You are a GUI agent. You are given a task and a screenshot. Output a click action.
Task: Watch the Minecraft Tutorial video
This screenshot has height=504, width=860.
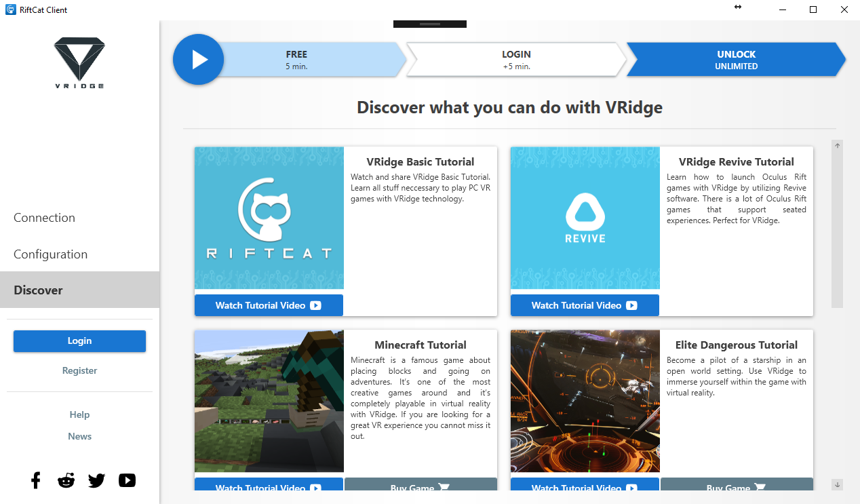pyautogui.click(x=269, y=485)
